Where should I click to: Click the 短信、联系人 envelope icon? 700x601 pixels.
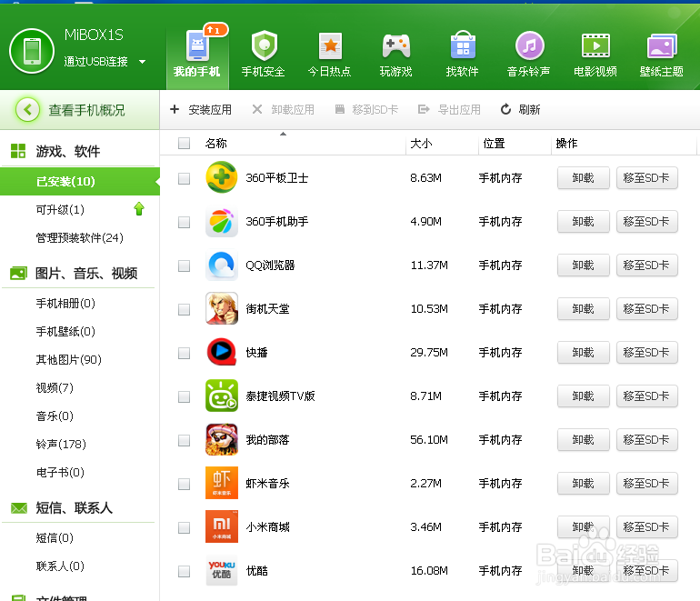[19, 507]
